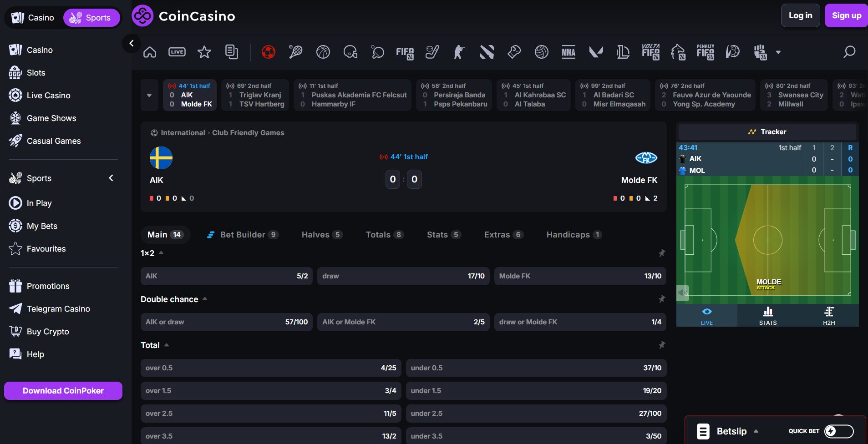Pin the 1x2 market
The height and width of the screenshot is (444, 868).
tap(663, 253)
